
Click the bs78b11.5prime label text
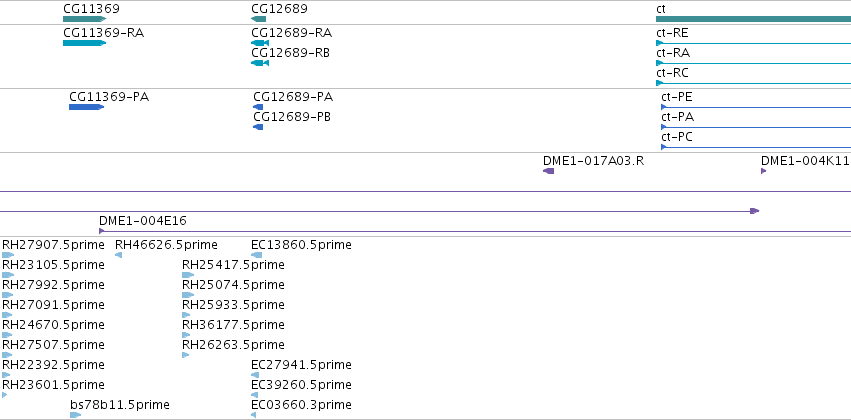120,405
